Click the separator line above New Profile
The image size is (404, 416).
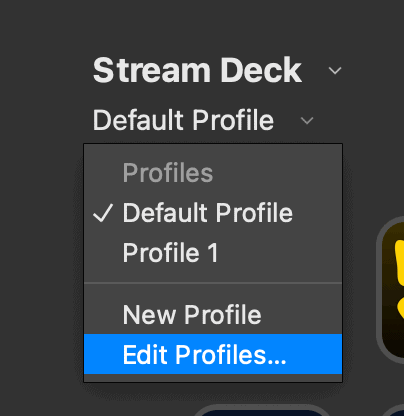[213, 283]
